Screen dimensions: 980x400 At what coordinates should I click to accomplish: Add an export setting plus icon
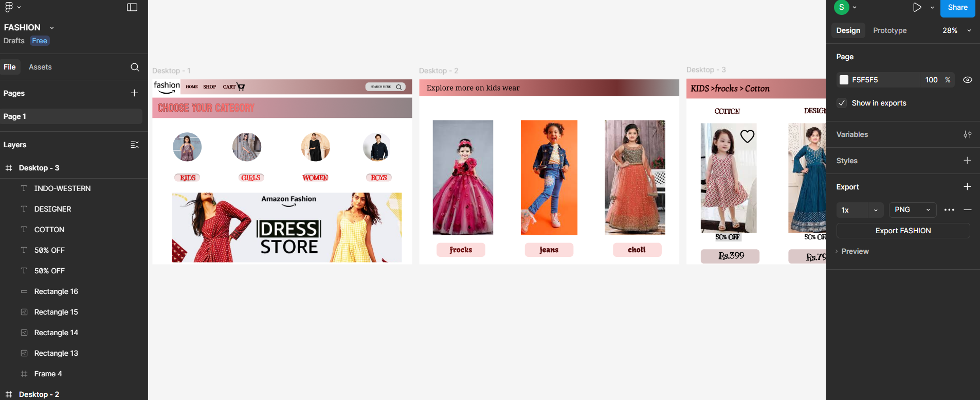point(967,186)
